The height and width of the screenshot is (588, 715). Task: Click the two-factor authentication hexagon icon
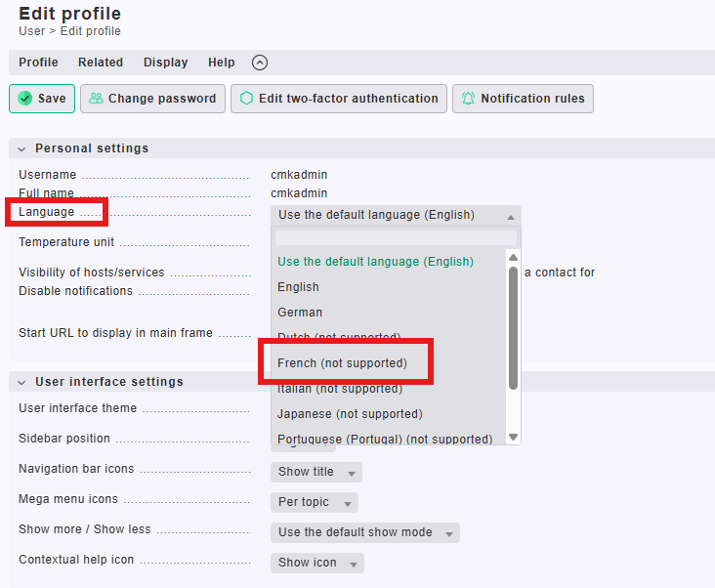(x=246, y=99)
